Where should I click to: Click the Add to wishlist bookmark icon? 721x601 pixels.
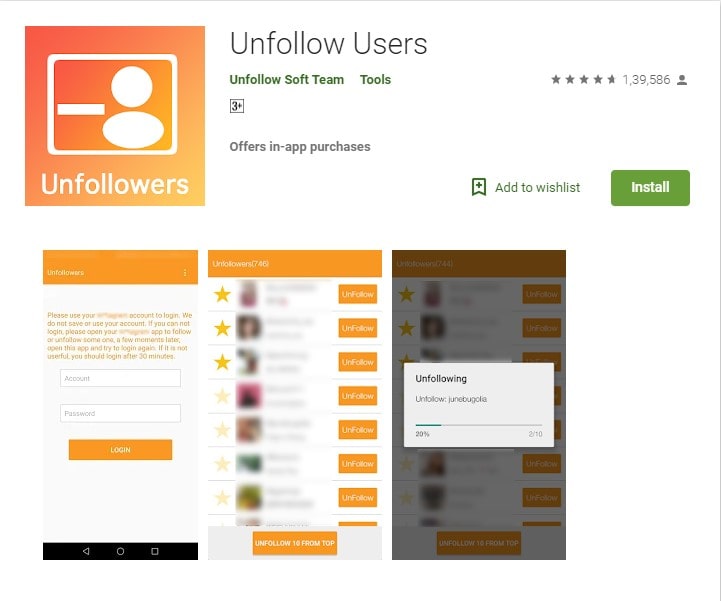point(479,187)
